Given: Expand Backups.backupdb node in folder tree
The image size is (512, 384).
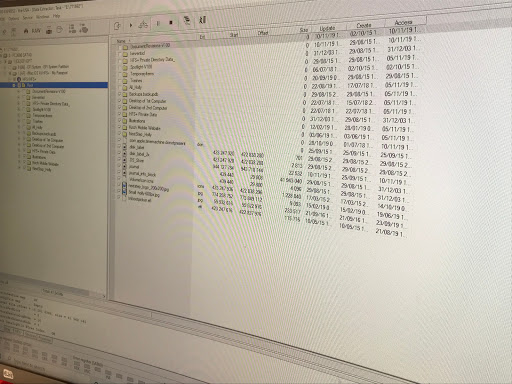Looking at the screenshot, I should 19,134.
